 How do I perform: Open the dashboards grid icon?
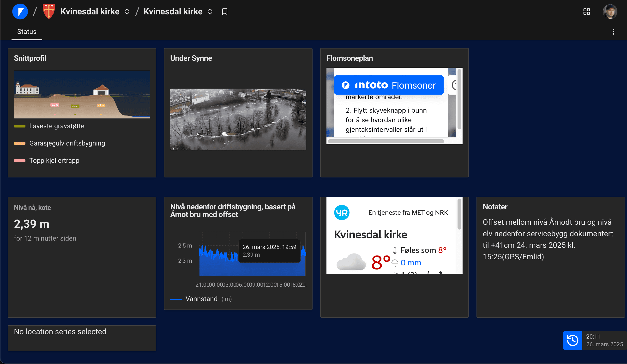tap(586, 12)
